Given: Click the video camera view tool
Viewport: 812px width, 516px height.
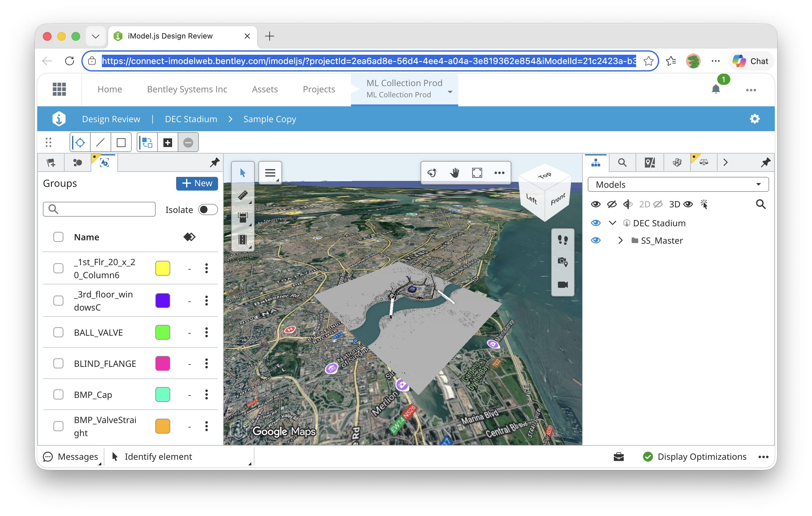Looking at the screenshot, I should pos(563,285).
